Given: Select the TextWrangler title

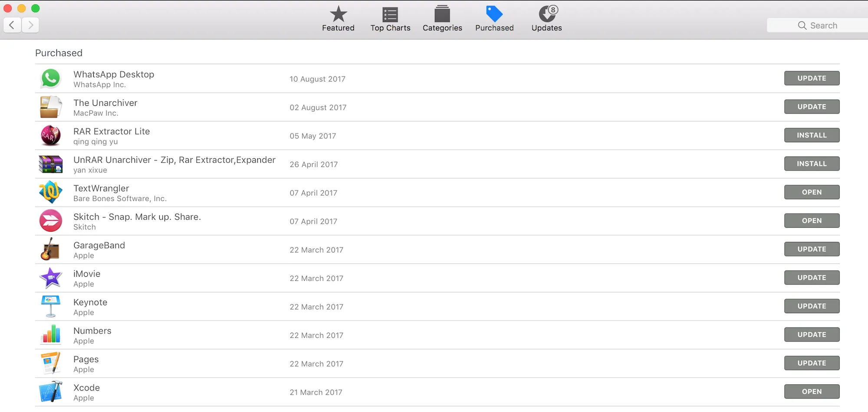Looking at the screenshot, I should [x=101, y=188].
